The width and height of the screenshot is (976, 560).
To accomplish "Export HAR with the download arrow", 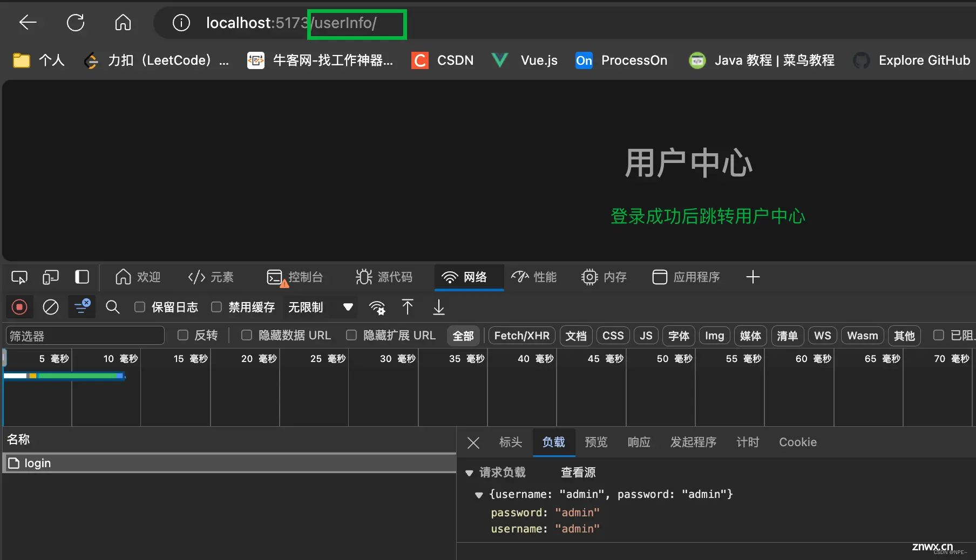I will [x=439, y=308].
